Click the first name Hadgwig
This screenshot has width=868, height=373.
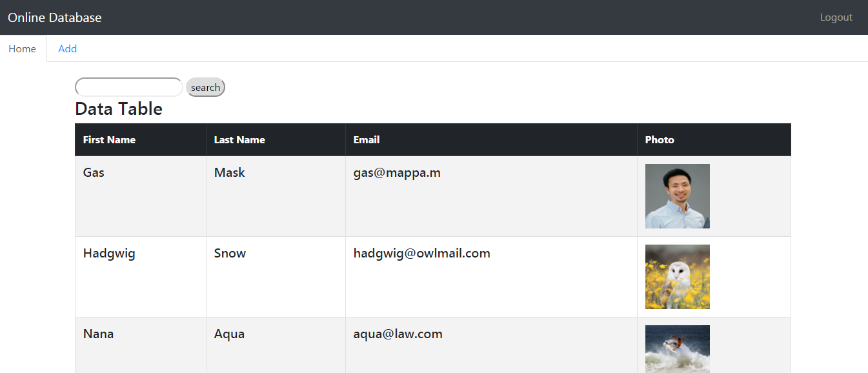109,254
